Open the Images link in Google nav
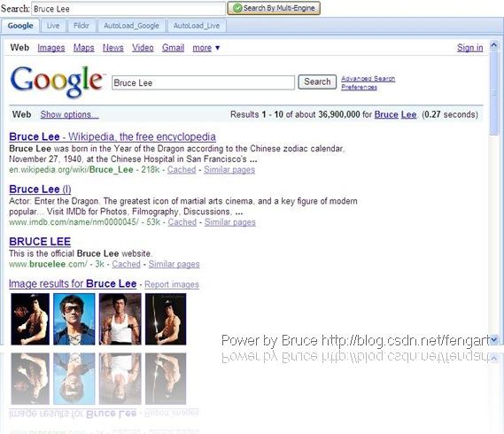 pyautogui.click(x=51, y=48)
